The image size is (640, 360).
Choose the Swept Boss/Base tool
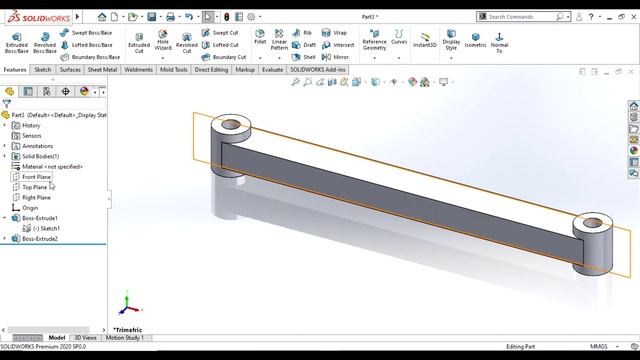coord(86,33)
